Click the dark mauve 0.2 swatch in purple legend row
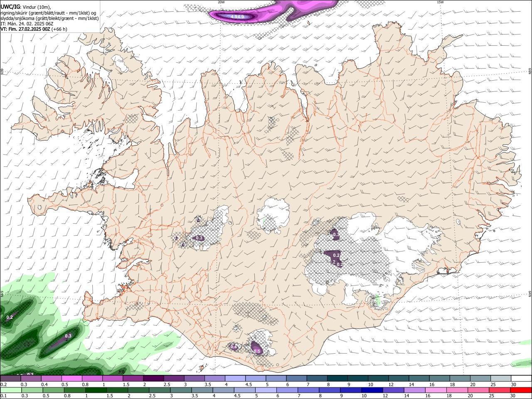Image resolution: width=532 pixels, height=399 pixels. [x=10, y=379]
